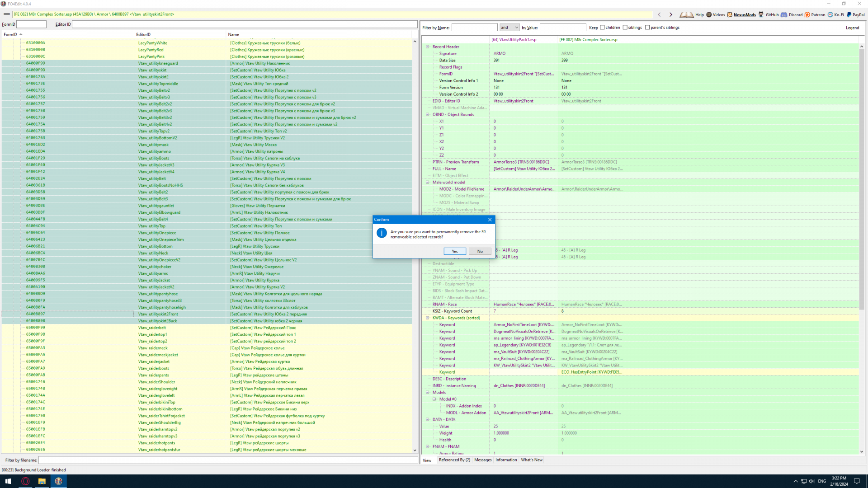Collapse the Record Header node
The image size is (868, 488).
tap(427, 47)
